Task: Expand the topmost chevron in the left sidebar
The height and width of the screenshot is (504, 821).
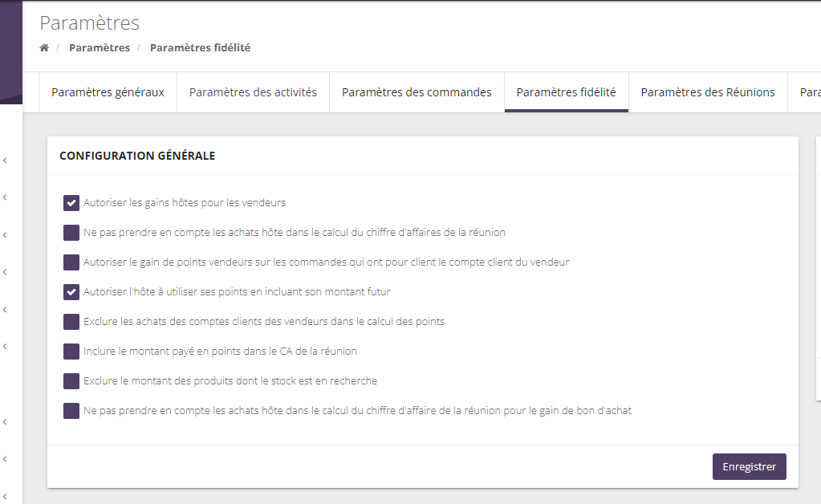Action: tap(5, 161)
